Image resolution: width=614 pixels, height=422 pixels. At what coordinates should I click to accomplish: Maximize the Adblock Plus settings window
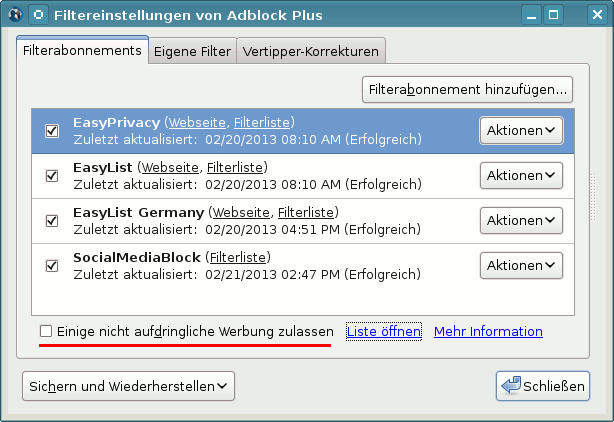tap(553, 15)
